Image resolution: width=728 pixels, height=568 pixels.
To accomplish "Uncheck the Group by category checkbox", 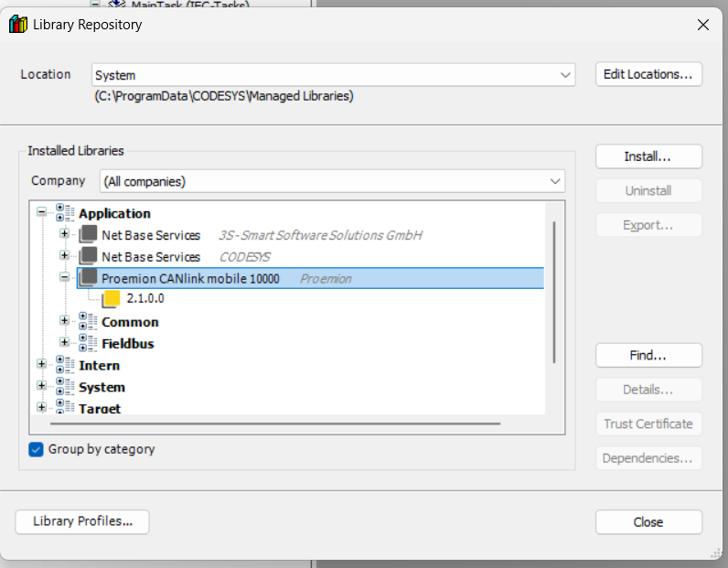I will click(x=37, y=449).
